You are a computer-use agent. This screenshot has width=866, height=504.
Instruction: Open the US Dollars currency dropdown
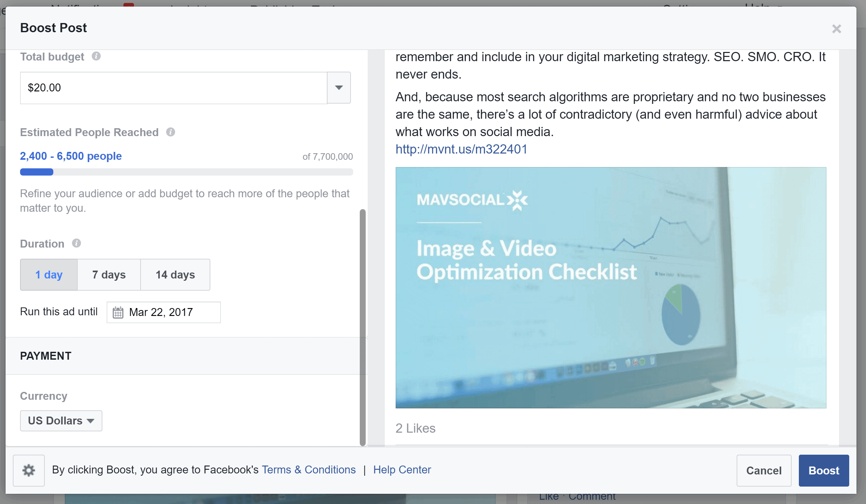tap(61, 420)
